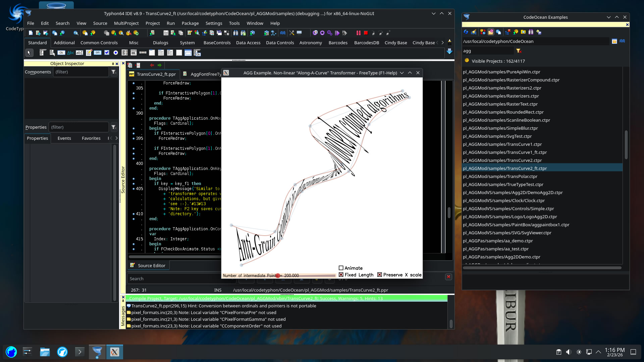This screenshot has width=644, height=362.
Task: Click the intermediate points slider handle
Action: pyautogui.click(x=278, y=276)
